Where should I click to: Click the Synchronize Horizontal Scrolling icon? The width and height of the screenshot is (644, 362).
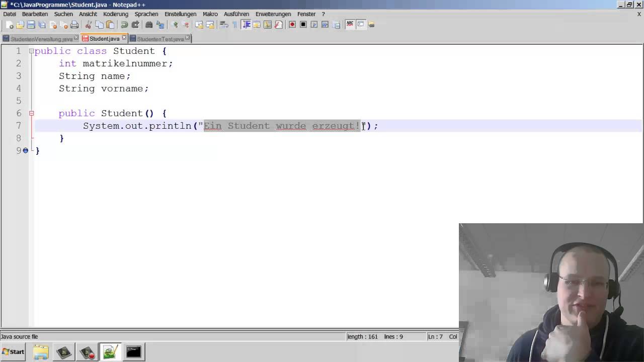point(210,25)
